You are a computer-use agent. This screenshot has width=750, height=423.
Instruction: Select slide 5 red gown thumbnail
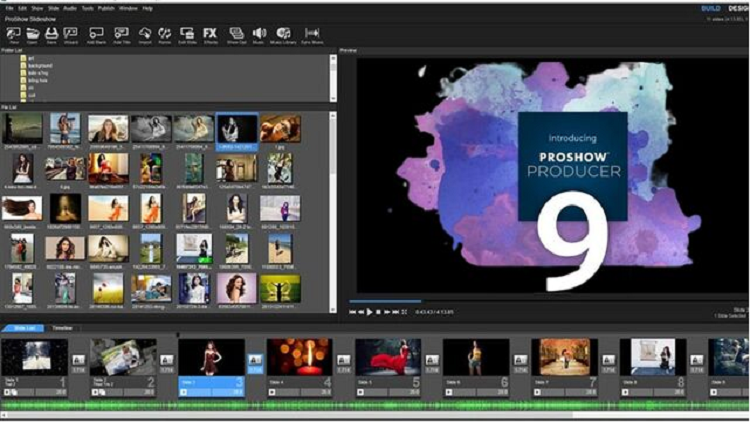(388, 357)
